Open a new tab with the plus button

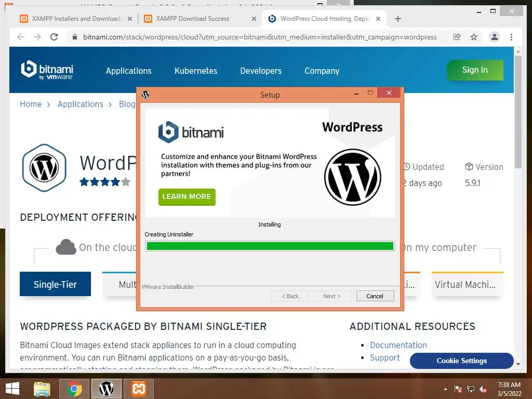click(398, 19)
